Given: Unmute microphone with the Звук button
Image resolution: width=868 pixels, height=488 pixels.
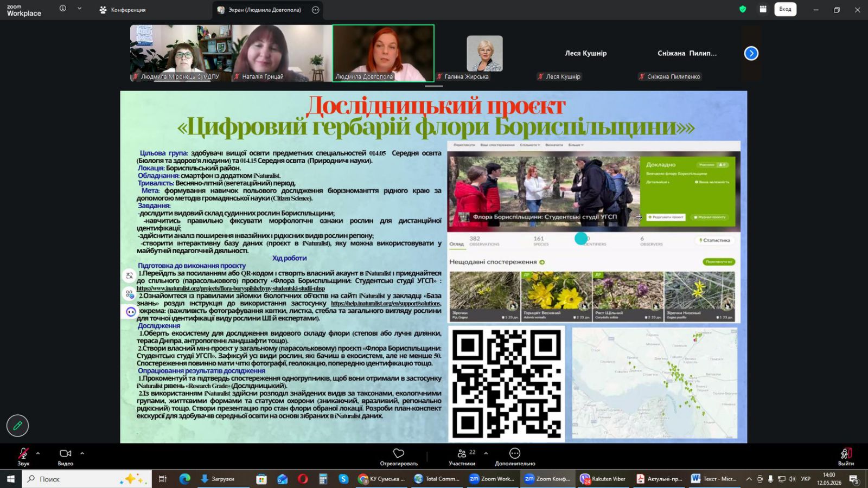Looking at the screenshot, I should [23, 457].
